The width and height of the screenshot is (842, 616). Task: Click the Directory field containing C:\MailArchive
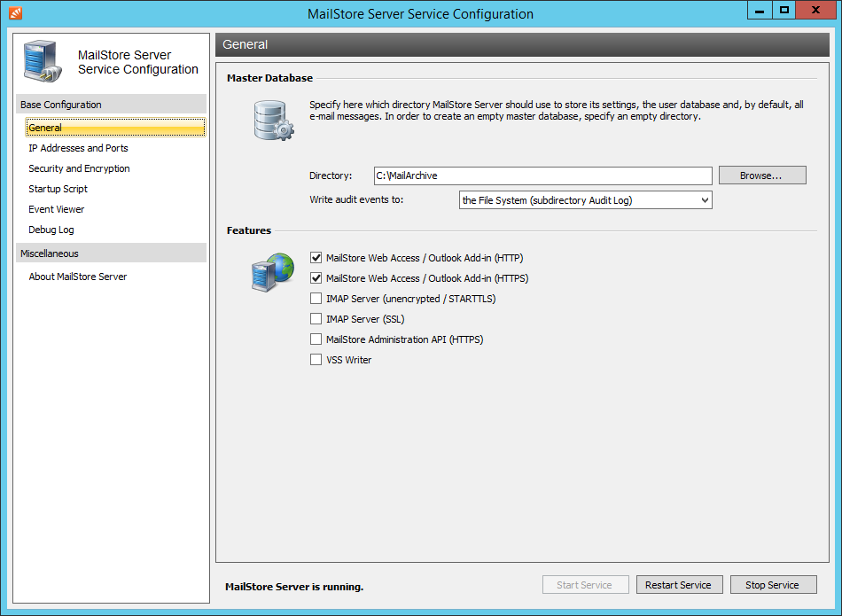click(x=543, y=175)
